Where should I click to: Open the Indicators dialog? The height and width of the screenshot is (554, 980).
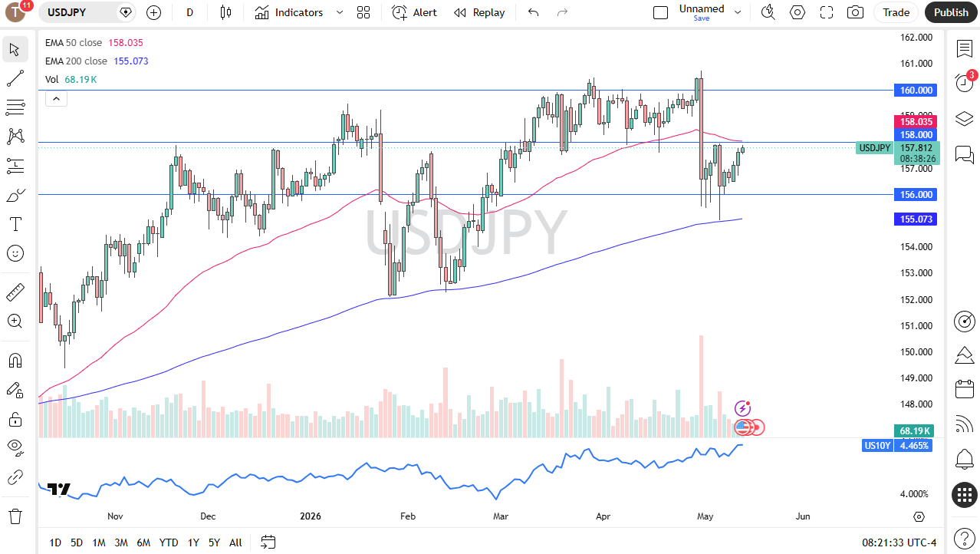(x=289, y=12)
